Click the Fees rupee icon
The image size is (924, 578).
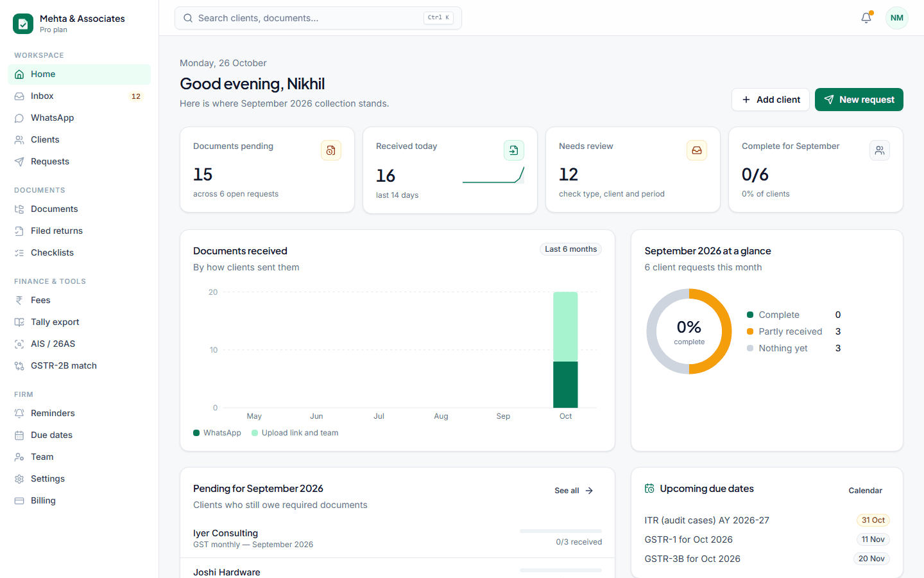tap(19, 301)
